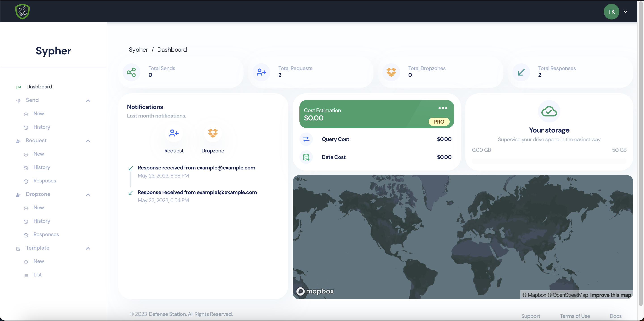Click the Cost Estimation $0.00 amount
Viewport: 644px width, 321px height.
pos(314,118)
